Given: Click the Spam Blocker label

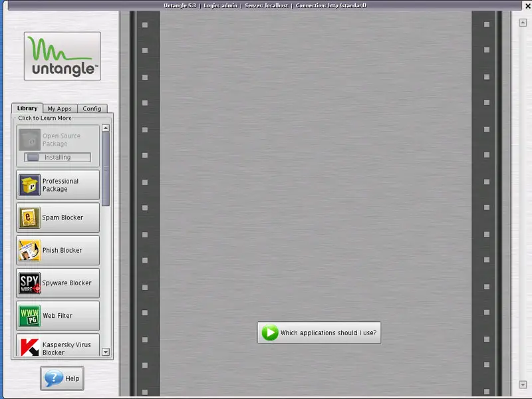Looking at the screenshot, I should [63, 217].
